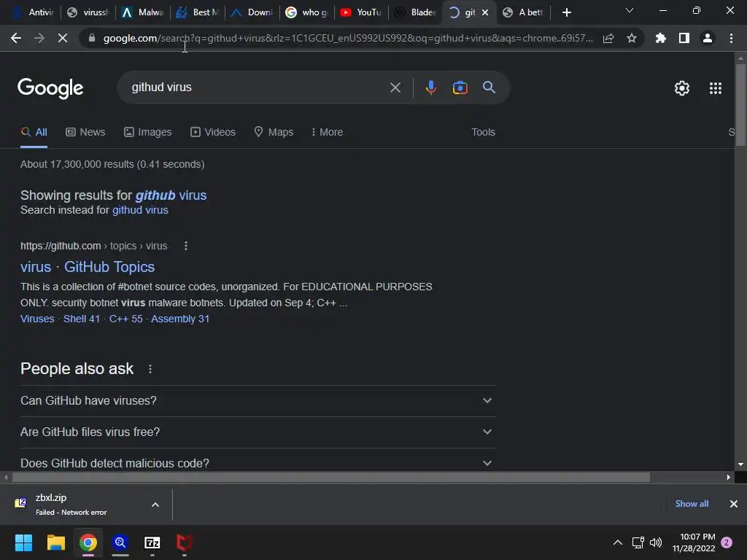Image resolution: width=747 pixels, height=560 pixels.
Task: Open the magnifier search app in the taskbar
Action: [x=120, y=542]
